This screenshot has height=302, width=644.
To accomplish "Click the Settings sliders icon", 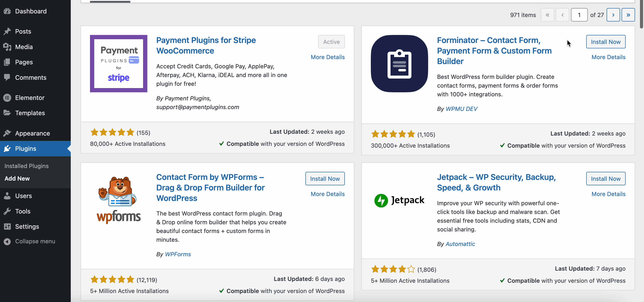I will point(7,226).
